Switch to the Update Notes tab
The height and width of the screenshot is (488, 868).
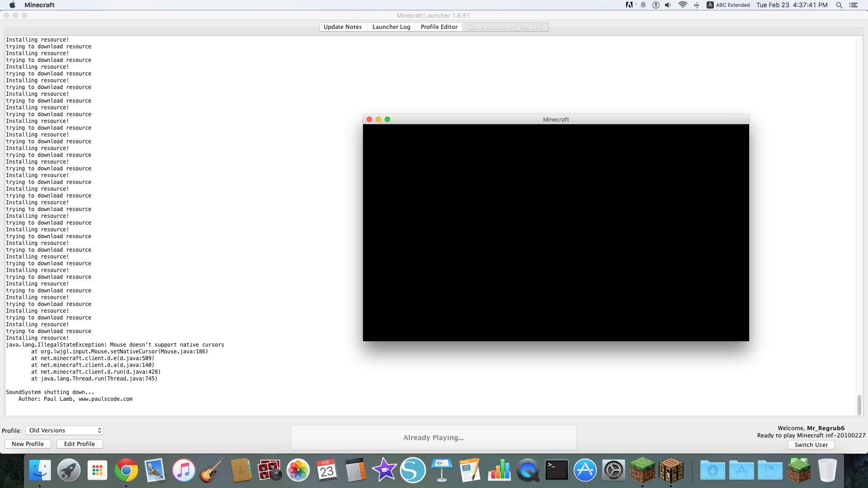coord(343,27)
